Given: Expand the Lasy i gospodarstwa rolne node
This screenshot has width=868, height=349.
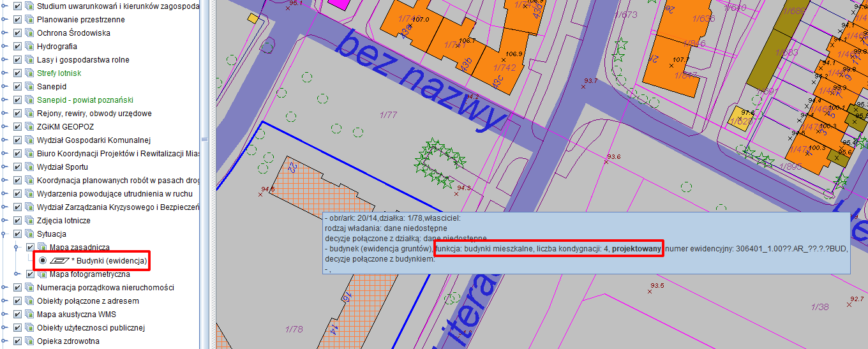Looking at the screenshot, I should click(5, 60).
